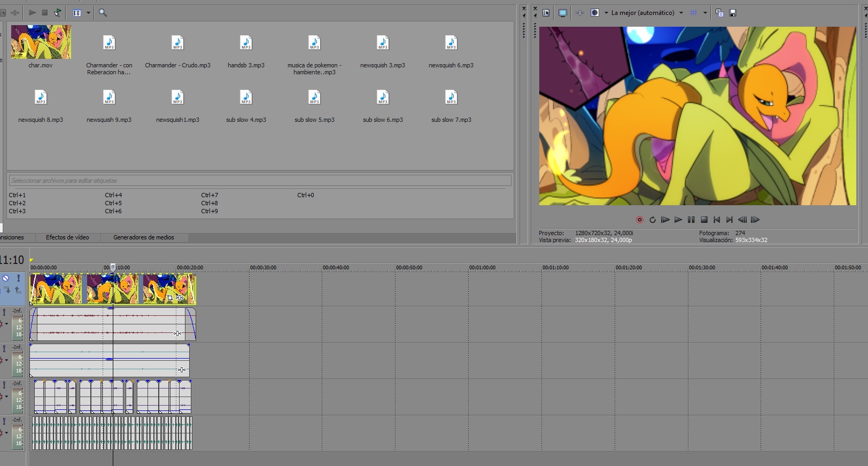
Task: Open automation settings dropdown on fourth audio track
Action: (6, 433)
